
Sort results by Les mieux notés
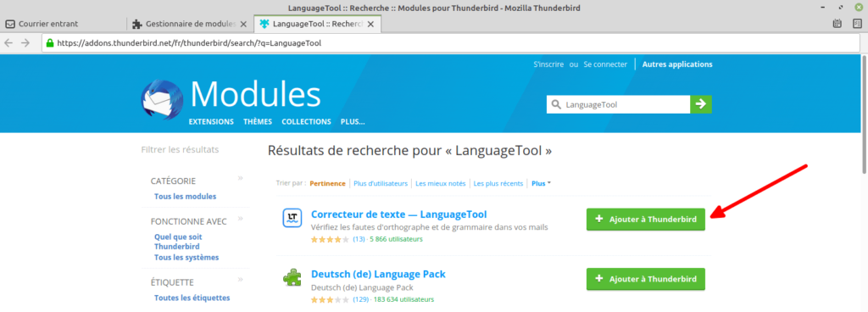tap(441, 184)
